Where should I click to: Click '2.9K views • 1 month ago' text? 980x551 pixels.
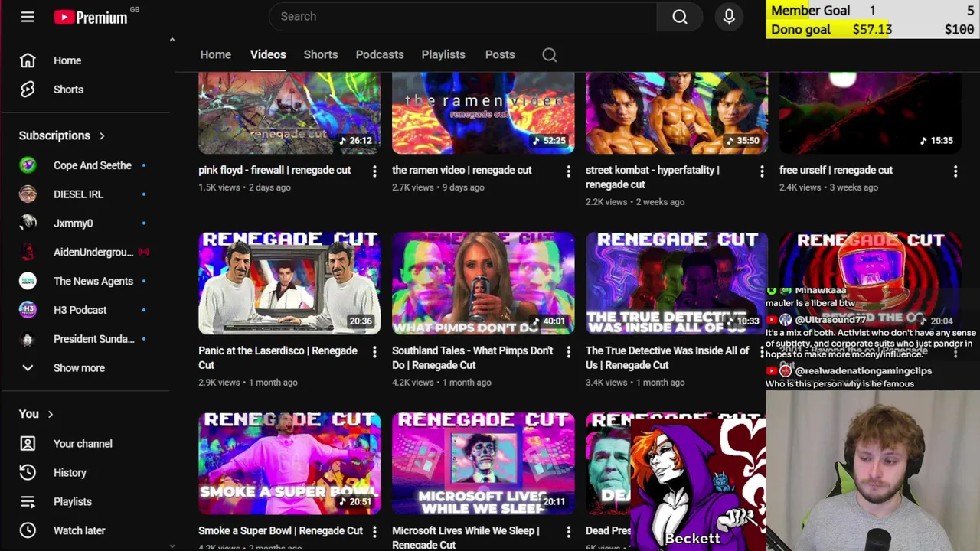pos(248,383)
